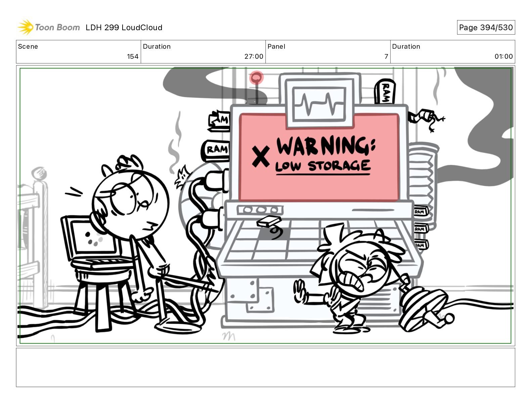532x411 pixels.
Task: Click the 'Page 394/530' indicator
Action: click(x=486, y=28)
